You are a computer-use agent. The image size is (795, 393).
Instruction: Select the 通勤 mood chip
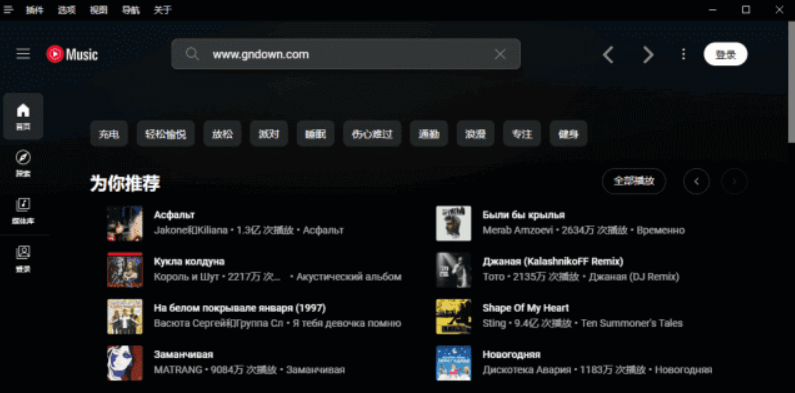429,134
